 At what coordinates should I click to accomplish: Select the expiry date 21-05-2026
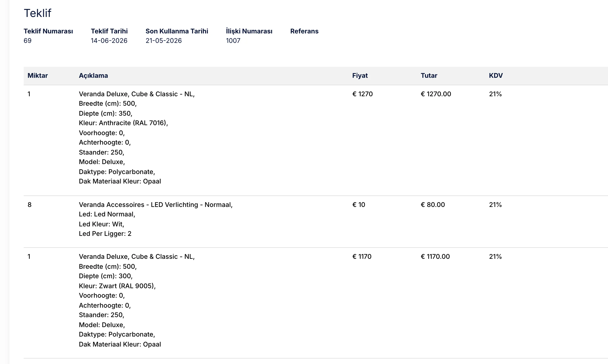164,41
